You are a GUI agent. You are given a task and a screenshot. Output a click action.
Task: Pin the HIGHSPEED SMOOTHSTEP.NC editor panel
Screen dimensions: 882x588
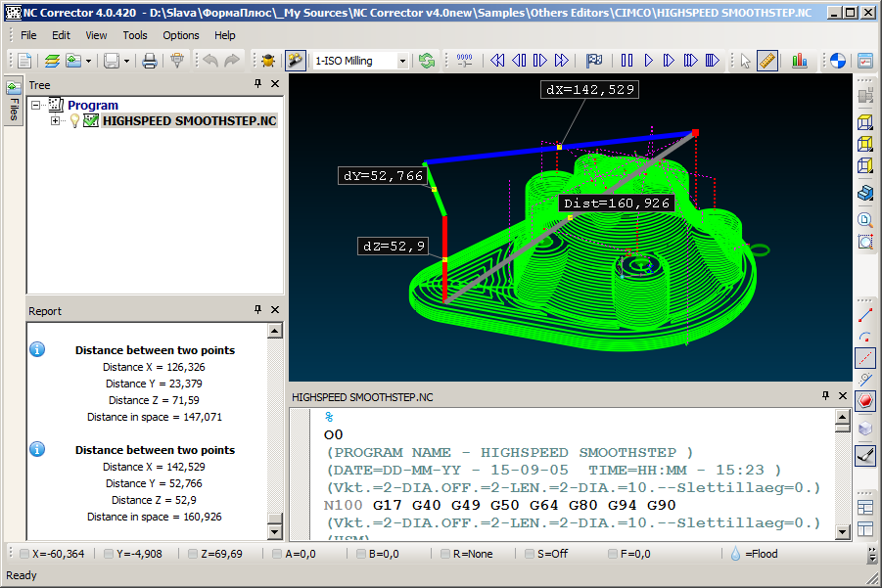[x=825, y=395]
